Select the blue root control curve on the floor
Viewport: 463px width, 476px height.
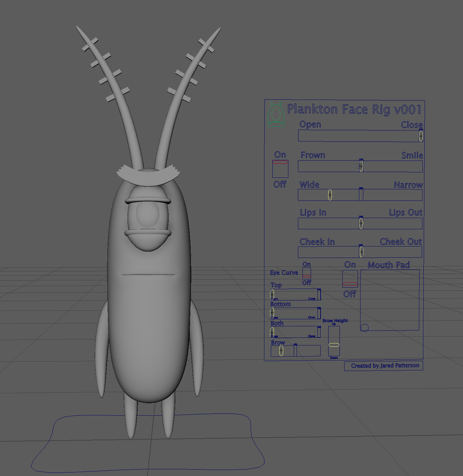[148, 443]
